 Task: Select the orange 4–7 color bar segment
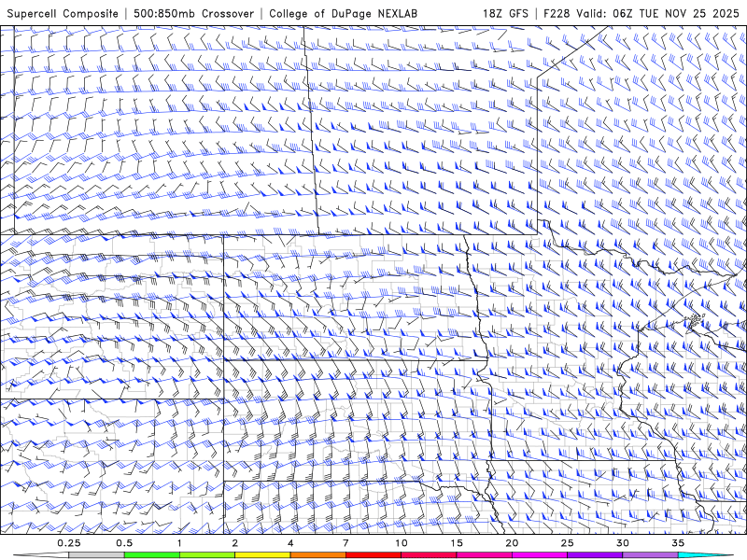pyautogui.click(x=317, y=555)
